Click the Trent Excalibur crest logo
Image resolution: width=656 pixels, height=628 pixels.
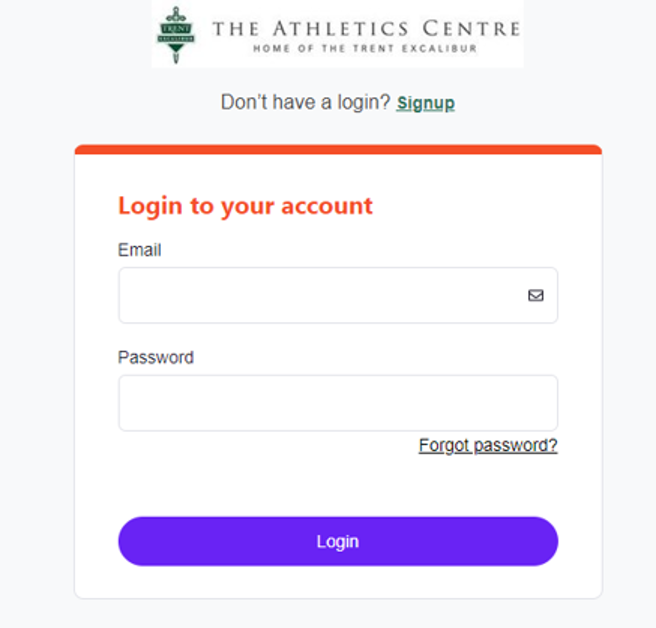pos(176,34)
